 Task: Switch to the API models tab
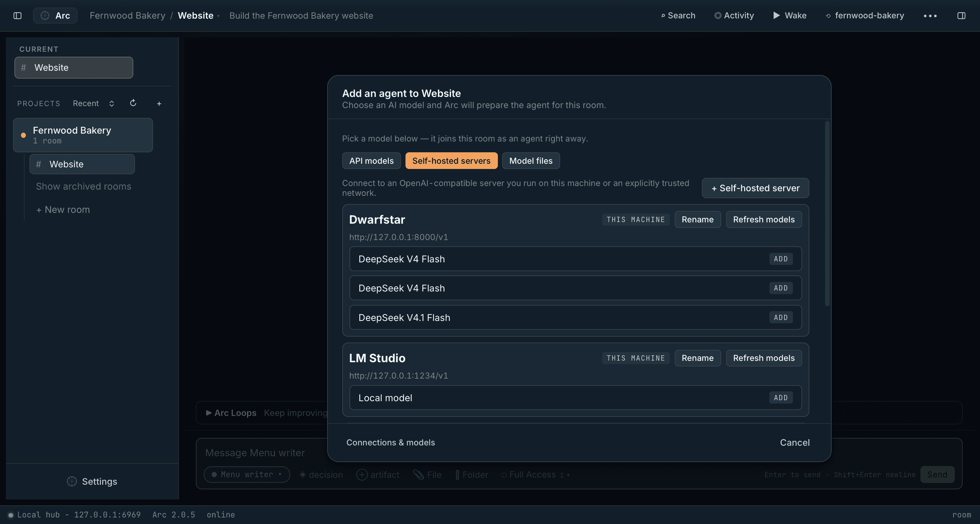tap(371, 161)
